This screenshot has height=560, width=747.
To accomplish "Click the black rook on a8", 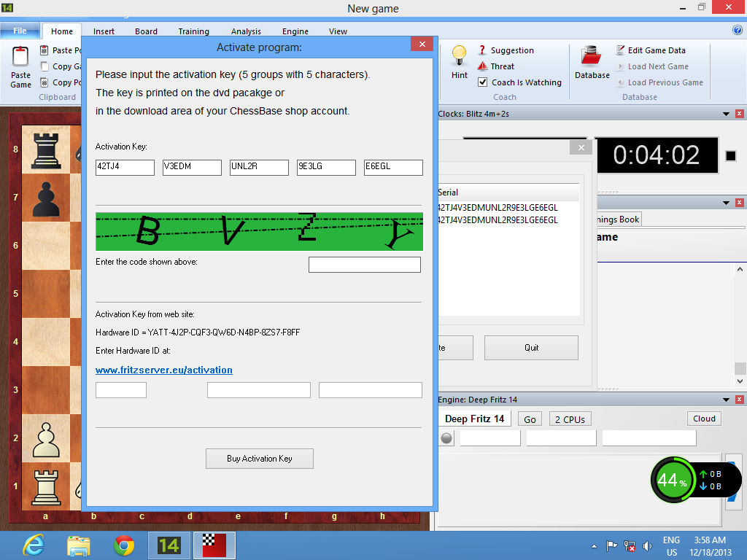I will [46, 150].
